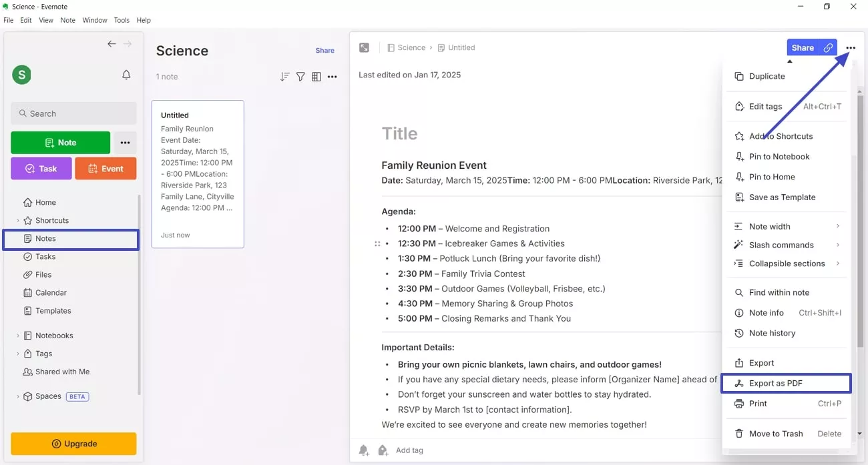Expand the note to full screen view
The image size is (868, 465).
[x=364, y=47]
